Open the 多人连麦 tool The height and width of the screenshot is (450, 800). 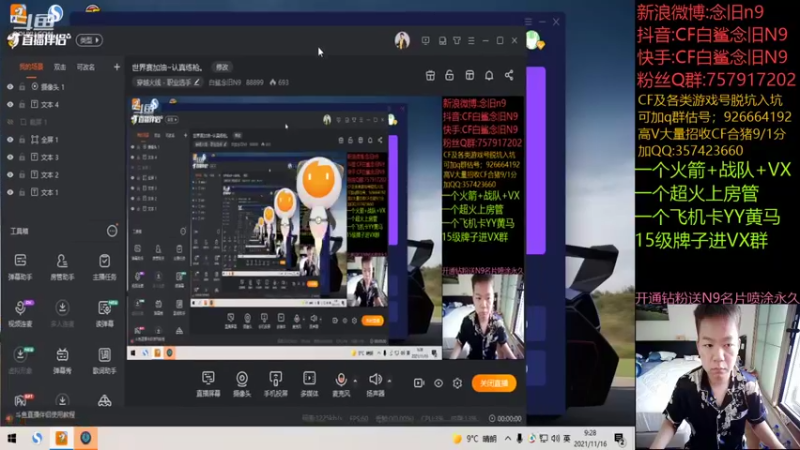point(62,313)
